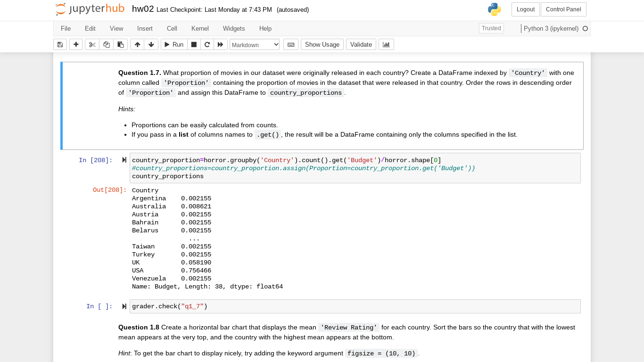Click the Argentina 0.002155 output row
Viewport: 644px width, 362px height.
pyautogui.click(x=172, y=198)
